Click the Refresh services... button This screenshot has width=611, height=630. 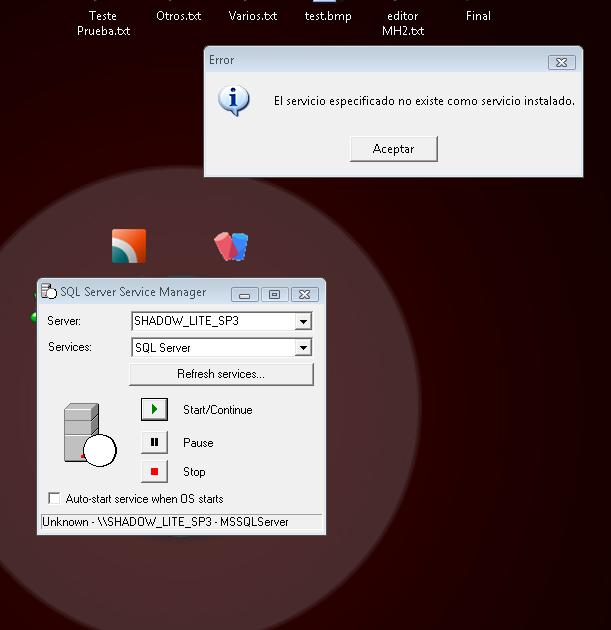[x=221, y=374]
